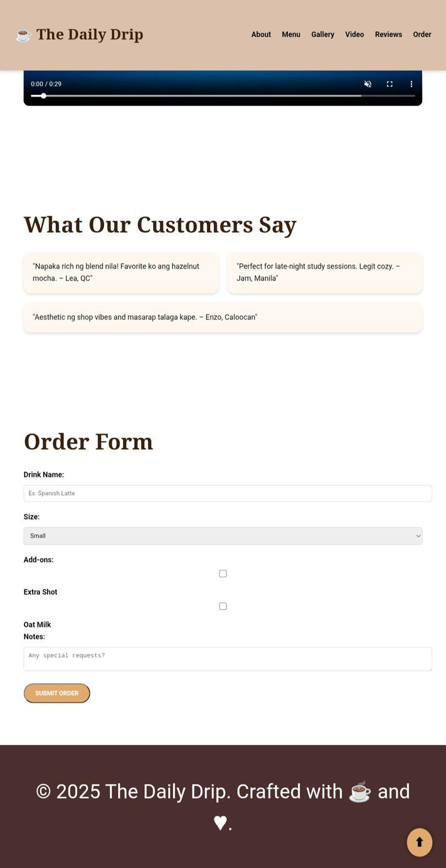Viewport: 446px width, 868px height.
Task: Click the Order link in the header
Action: tap(422, 35)
